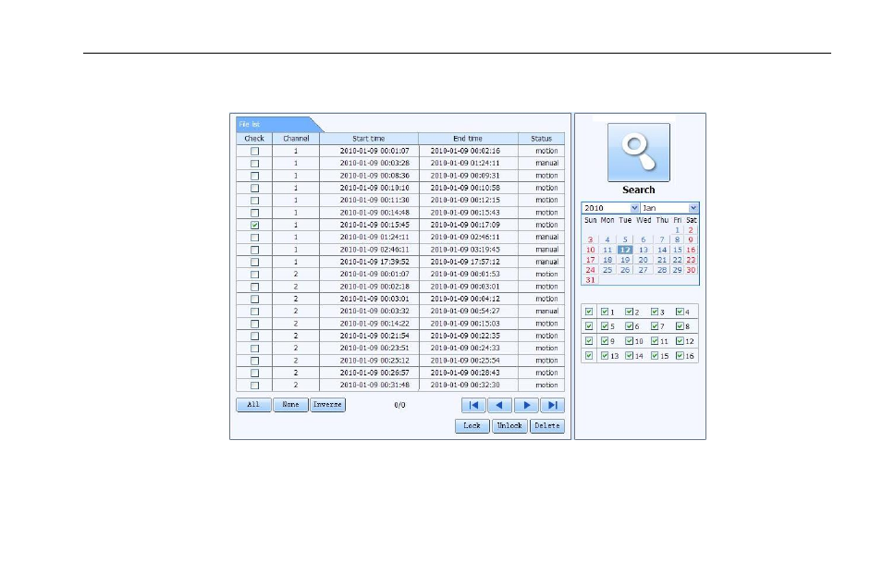
Task: Click the Unlock button
Action: pos(509,426)
